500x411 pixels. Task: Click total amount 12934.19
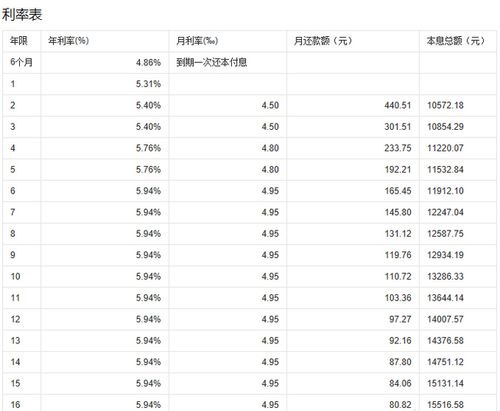pos(445,255)
